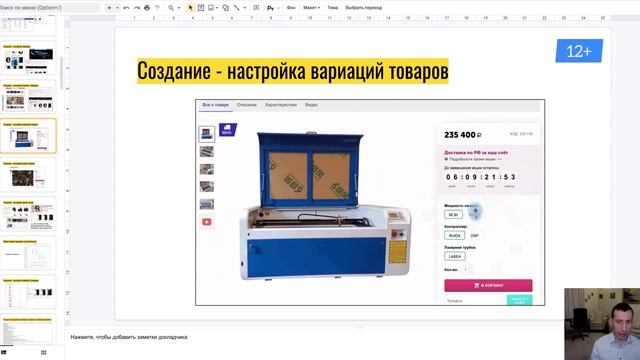Insert a text box
This screenshot has width=640, height=360.
pyautogui.click(x=201, y=8)
